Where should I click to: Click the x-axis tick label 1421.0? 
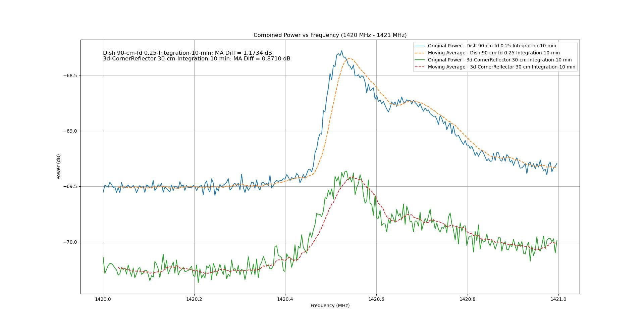pyautogui.click(x=558, y=299)
